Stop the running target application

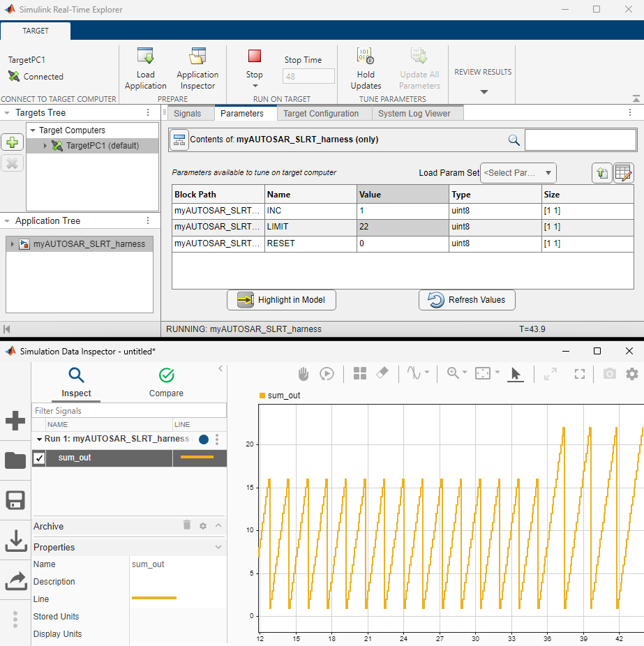[x=255, y=57]
